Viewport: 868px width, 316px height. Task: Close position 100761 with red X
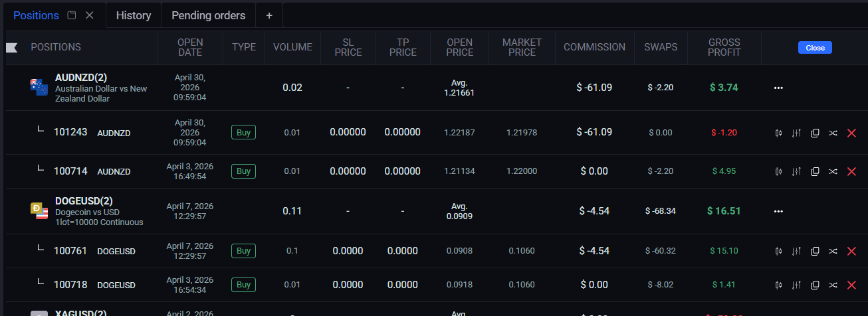pyautogui.click(x=851, y=251)
